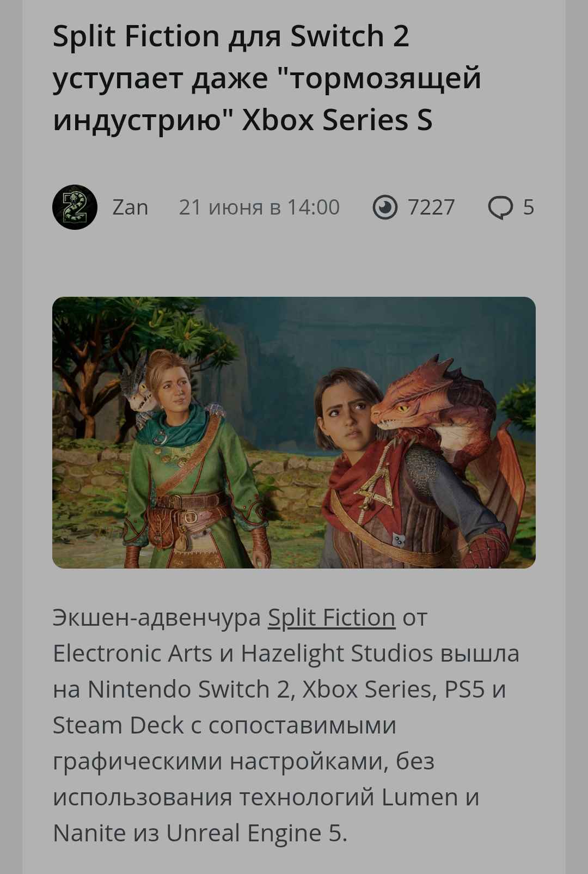Open comments via speech bubble icon
Image resolution: width=588 pixels, height=874 pixels.
(x=500, y=207)
